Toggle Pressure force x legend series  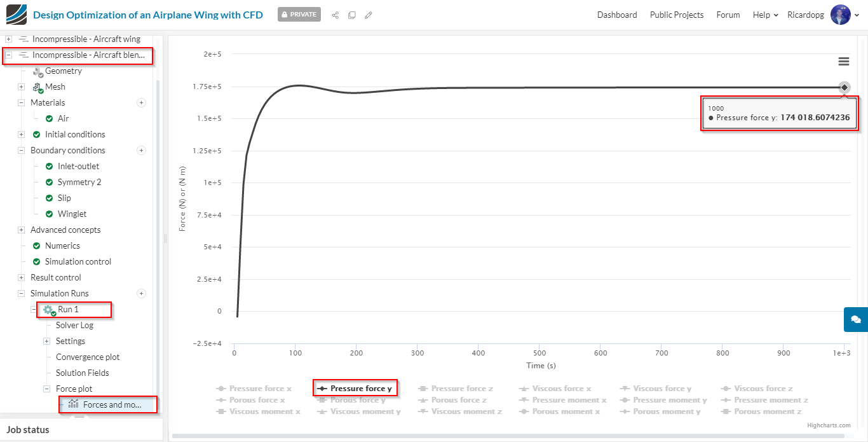tap(254, 389)
